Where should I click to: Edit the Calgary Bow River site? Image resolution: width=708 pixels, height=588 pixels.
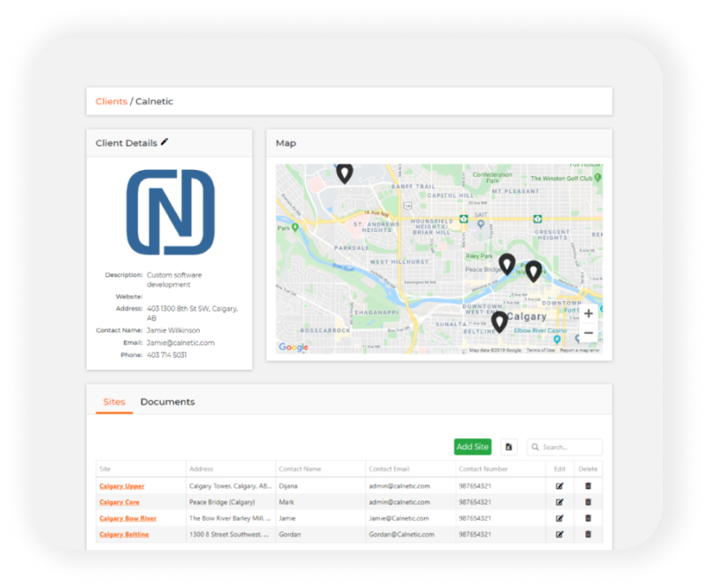pos(559,518)
